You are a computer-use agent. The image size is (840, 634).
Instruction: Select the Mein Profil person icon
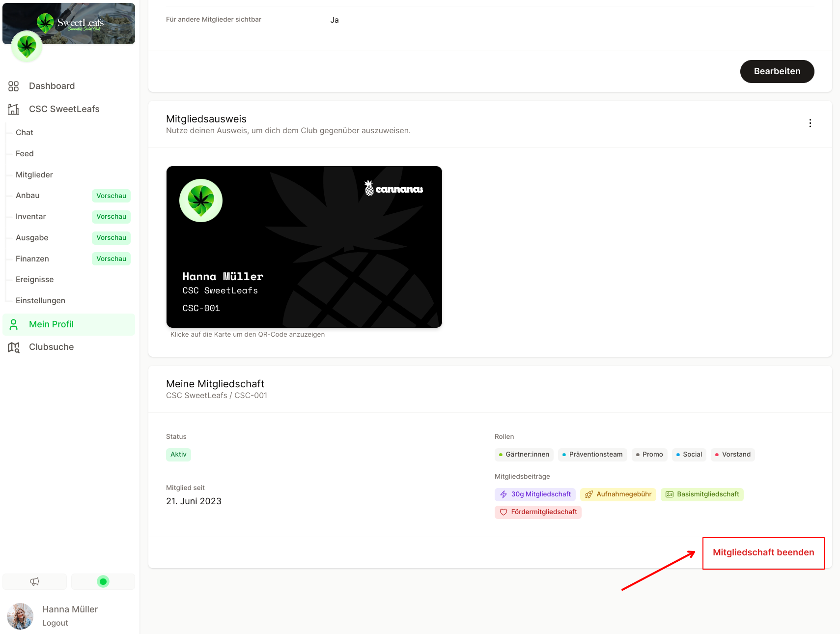point(13,324)
